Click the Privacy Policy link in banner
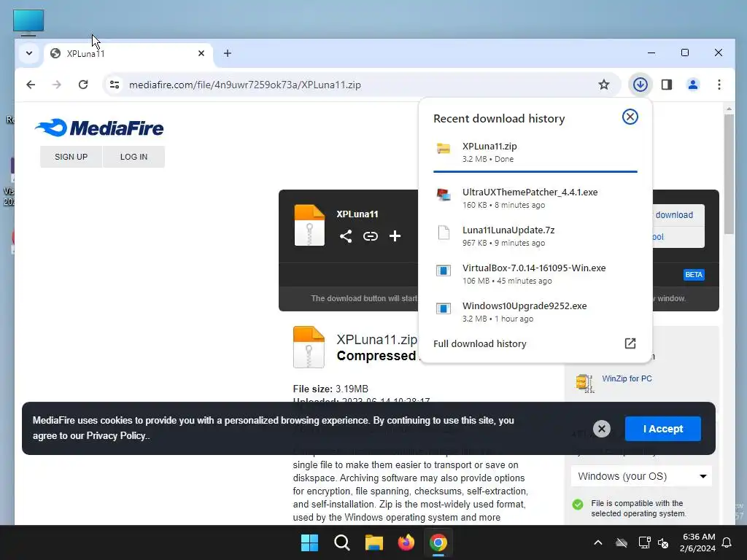 tap(116, 436)
